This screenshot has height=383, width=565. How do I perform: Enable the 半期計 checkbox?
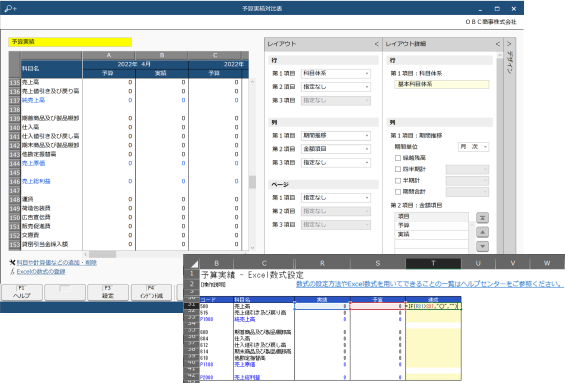click(398, 181)
